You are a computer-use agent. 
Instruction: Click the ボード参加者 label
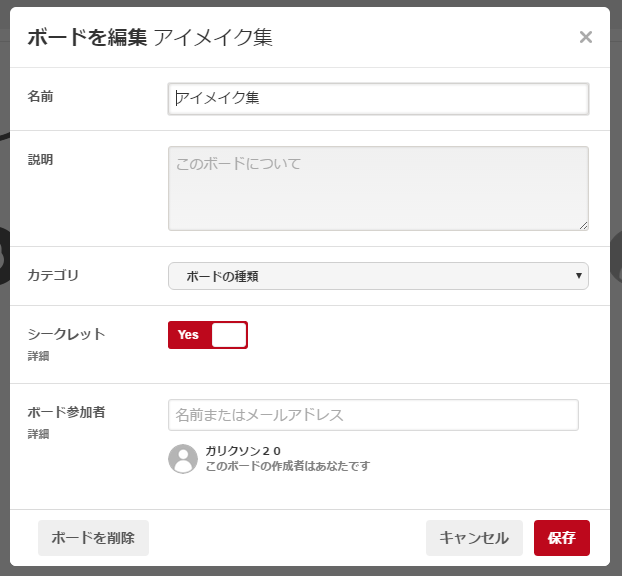[66, 412]
